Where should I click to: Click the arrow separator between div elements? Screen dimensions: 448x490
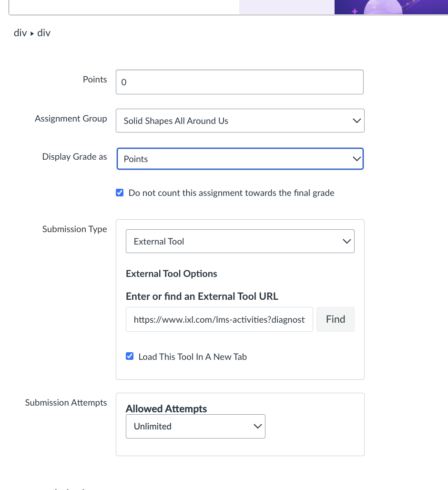click(32, 33)
